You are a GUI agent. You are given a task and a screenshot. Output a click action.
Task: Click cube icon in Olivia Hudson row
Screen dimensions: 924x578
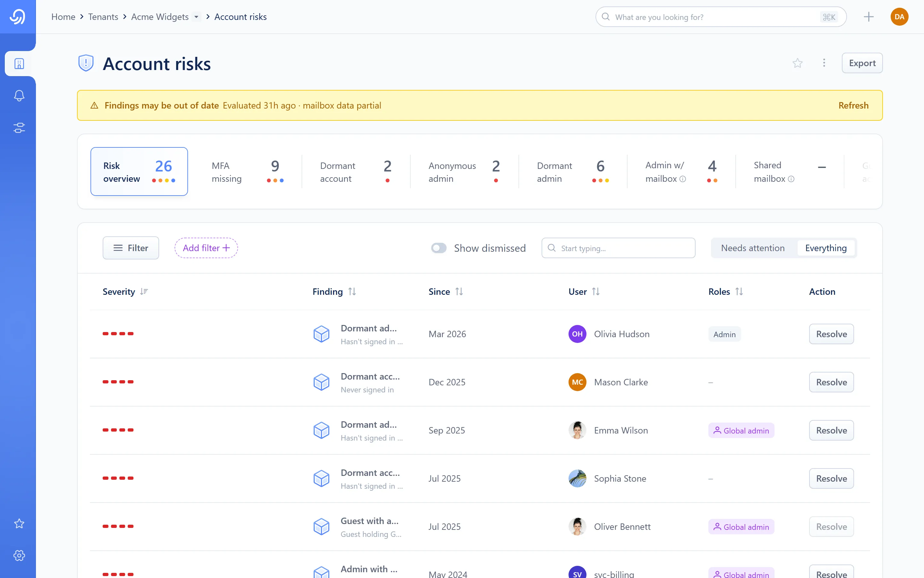pos(321,334)
